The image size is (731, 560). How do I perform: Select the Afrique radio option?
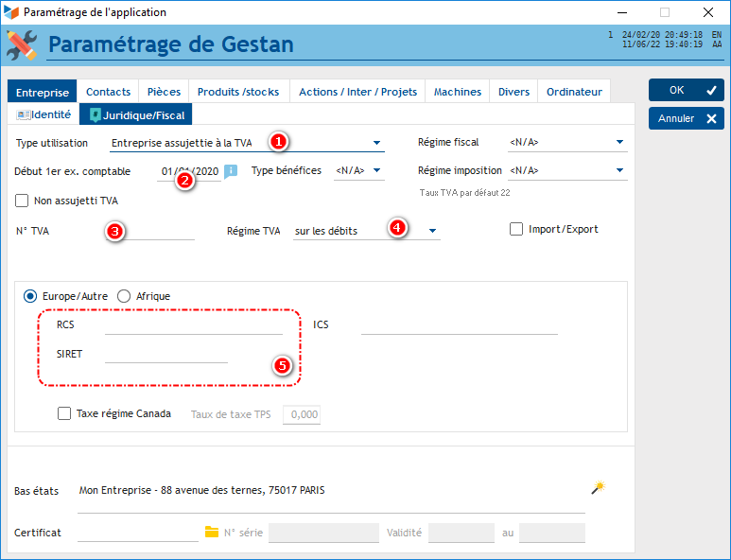[124, 296]
